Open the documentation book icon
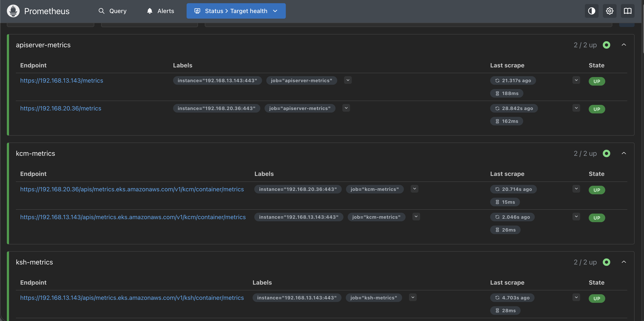Image resolution: width=644 pixels, height=321 pixels. pyautogui.click(x=628, y=11)
